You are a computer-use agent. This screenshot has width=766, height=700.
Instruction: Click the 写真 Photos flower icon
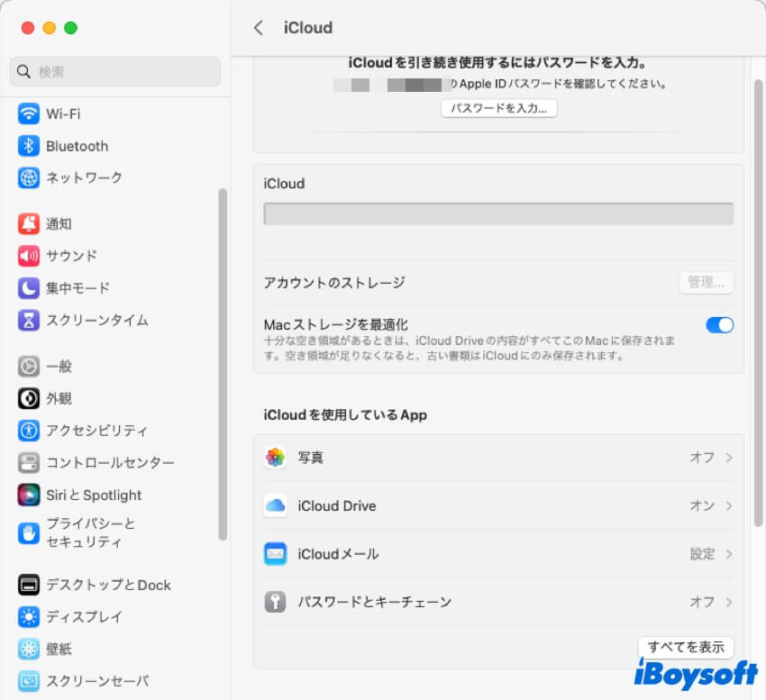tap(276, 458)
